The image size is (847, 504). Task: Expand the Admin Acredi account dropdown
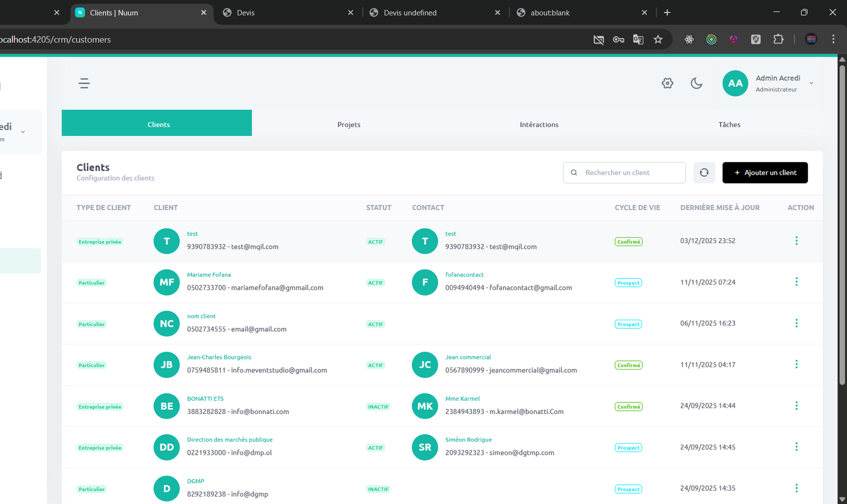click(811, 83)
